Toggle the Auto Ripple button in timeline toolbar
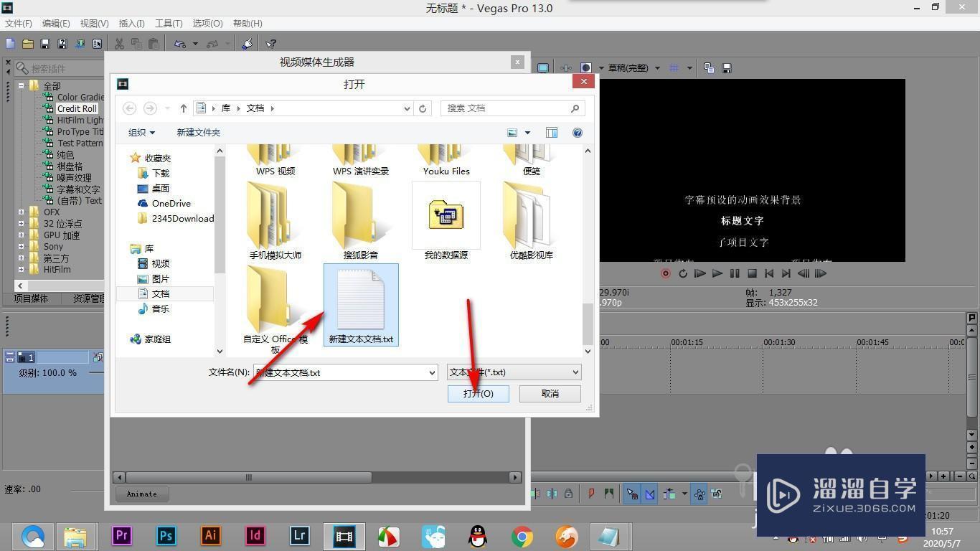Image resolution: width=980 pixels, height=551 pixels. click(x=669, y=494)
